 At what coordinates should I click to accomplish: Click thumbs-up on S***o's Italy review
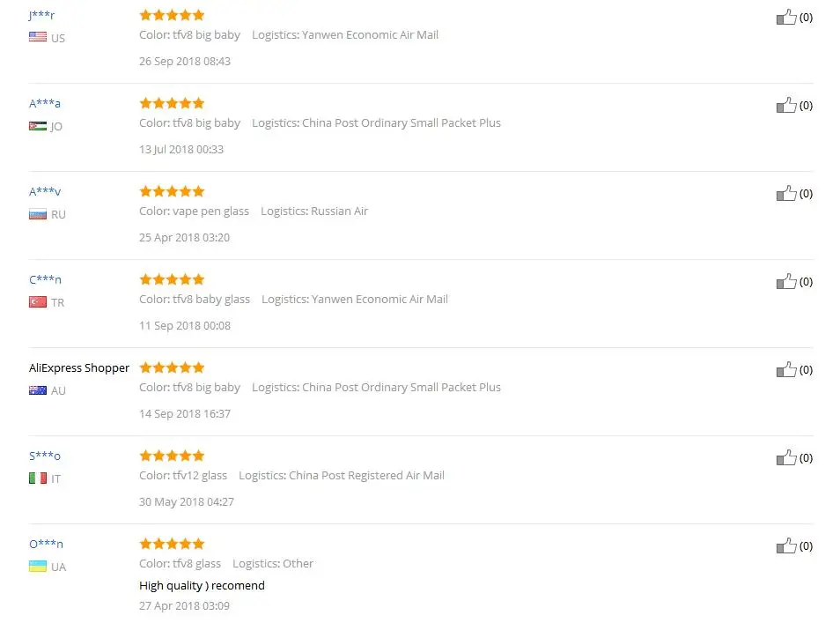click(x=786, y=458)
